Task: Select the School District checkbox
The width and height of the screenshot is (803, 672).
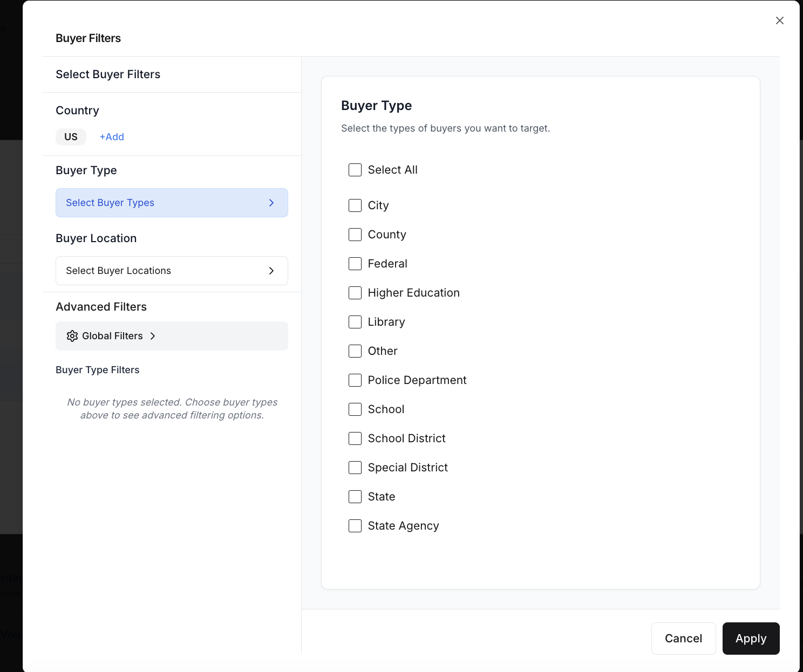Action: (355, 438)
